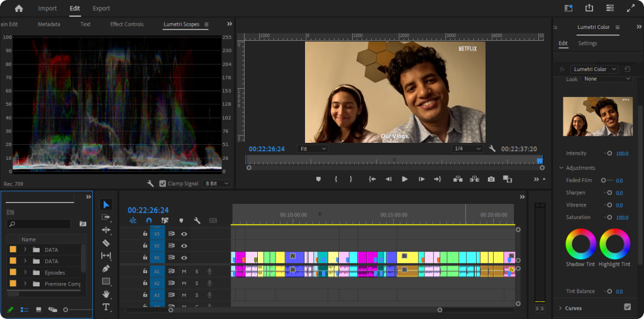Toggle lock on track V1
This screenshot has width=644, height=319.
pos(145,257)
